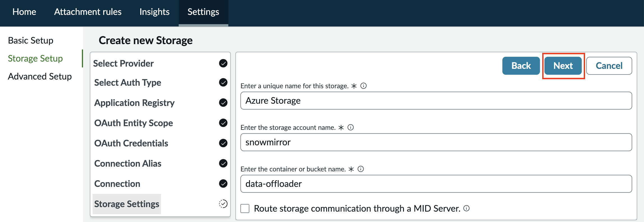644x222 pixels.
Task: Open Advanced Setup in sidebar
Action: pos(40,76)
